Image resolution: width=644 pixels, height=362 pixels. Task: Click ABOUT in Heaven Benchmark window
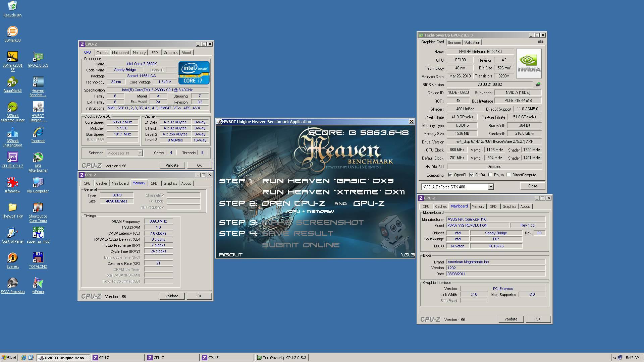click(x=231, y=255)
